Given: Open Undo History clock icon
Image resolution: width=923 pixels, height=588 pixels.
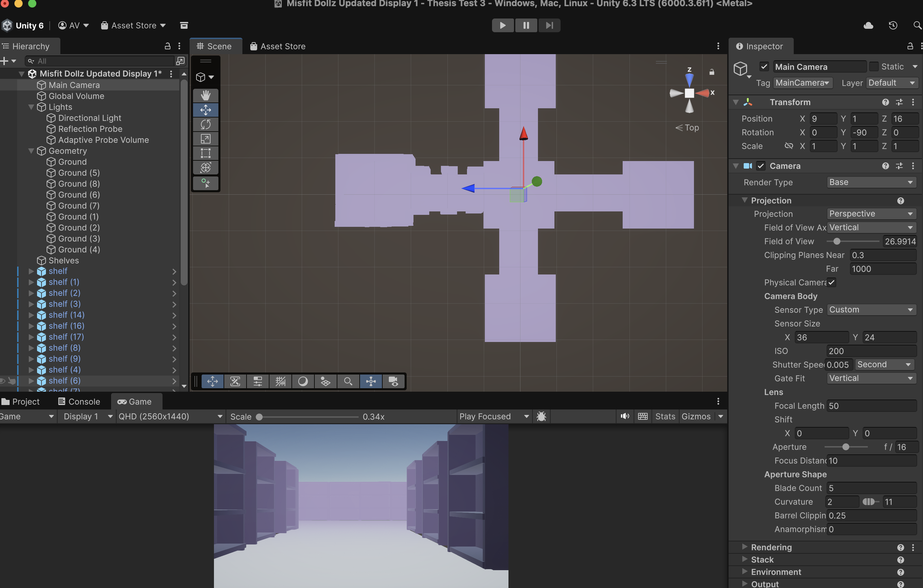Looking at the screenshot, I should point(893,25).
